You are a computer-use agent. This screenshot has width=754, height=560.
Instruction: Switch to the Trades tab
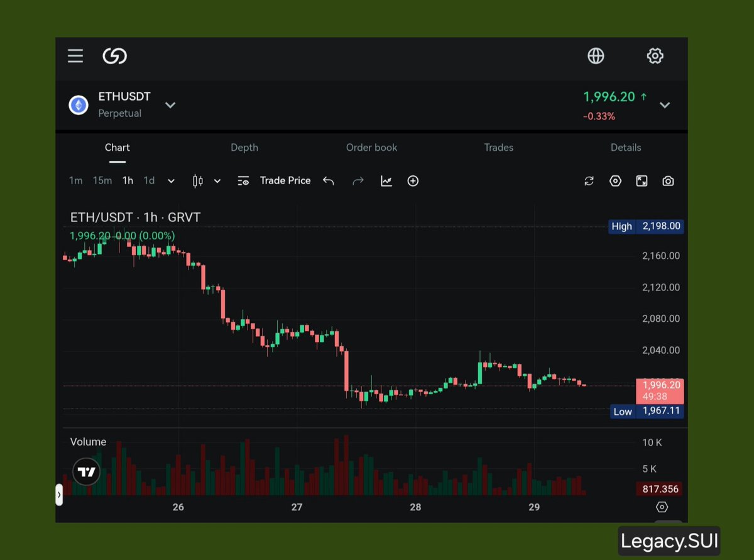(499, 148)
